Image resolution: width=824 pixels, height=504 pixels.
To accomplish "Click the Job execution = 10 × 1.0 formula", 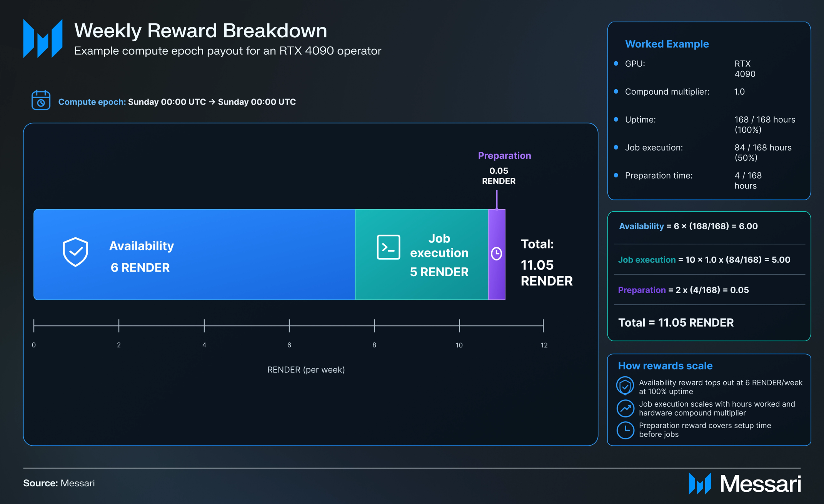I will tap(704, 260).
